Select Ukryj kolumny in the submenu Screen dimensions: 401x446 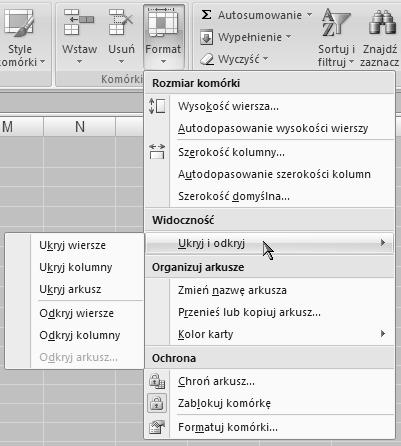tap(76, 267)
